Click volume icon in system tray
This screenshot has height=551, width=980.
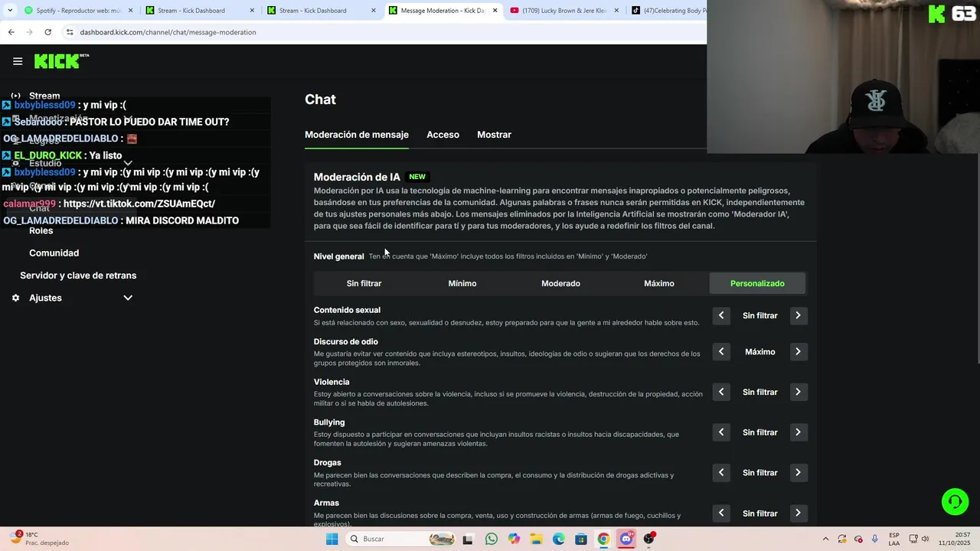(925, 539)
